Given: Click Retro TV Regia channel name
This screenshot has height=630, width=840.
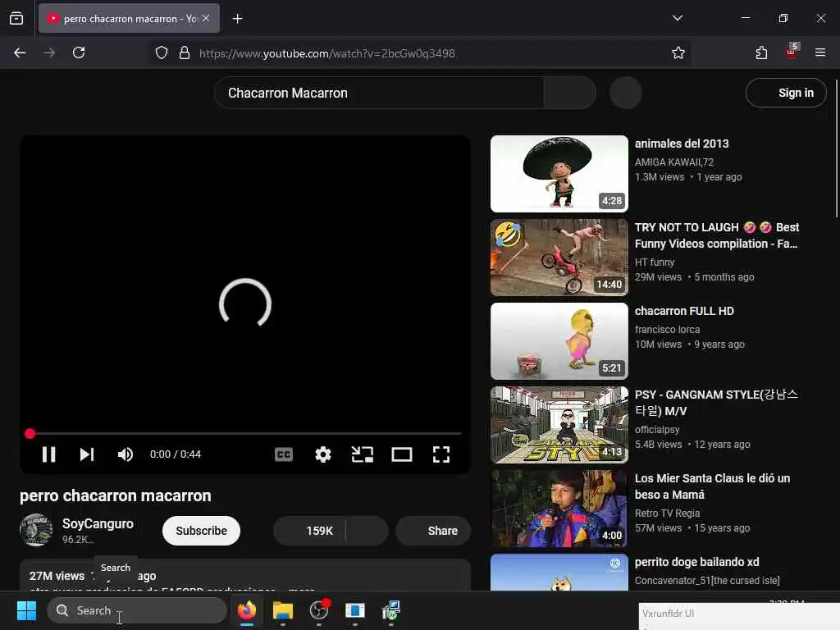Looking at the screenshot, I should click(x=668, y=514).
